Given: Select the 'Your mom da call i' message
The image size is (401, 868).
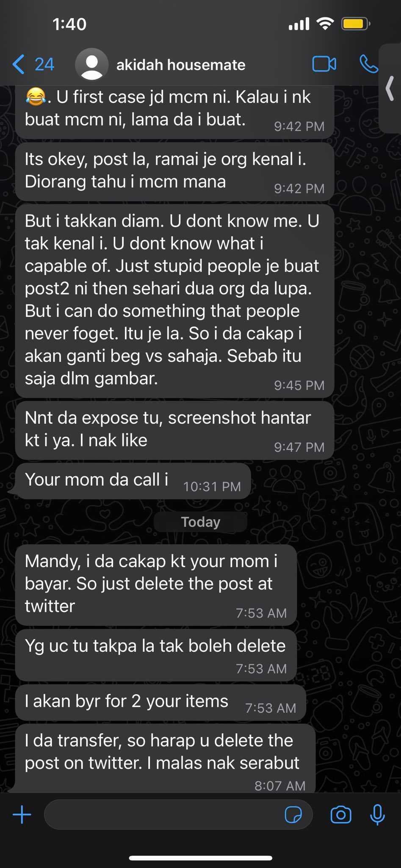Looking at the screenshot, I should tap(133, 481).
